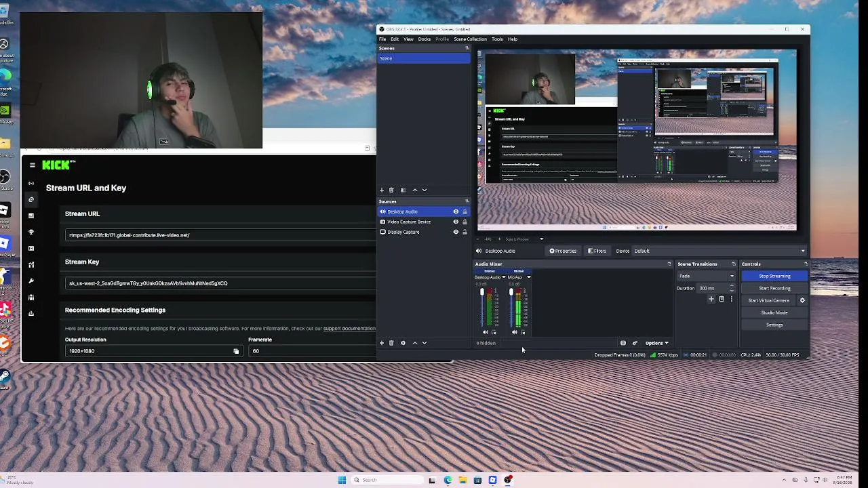Enable Studio Mode
868x488 pixels.
point(774,312)
